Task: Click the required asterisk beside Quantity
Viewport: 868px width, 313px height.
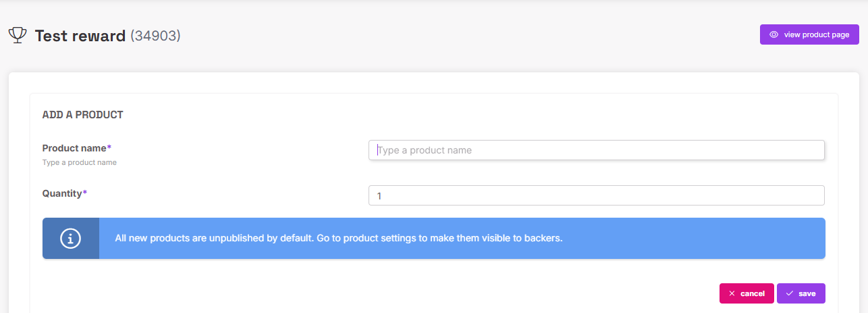Action: point(85,193)
